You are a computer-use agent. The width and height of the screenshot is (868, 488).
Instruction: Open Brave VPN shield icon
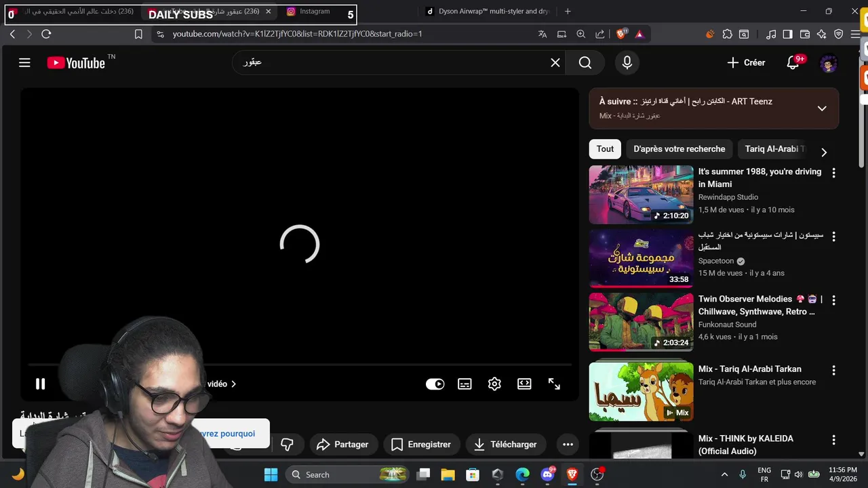coord(839,34)
